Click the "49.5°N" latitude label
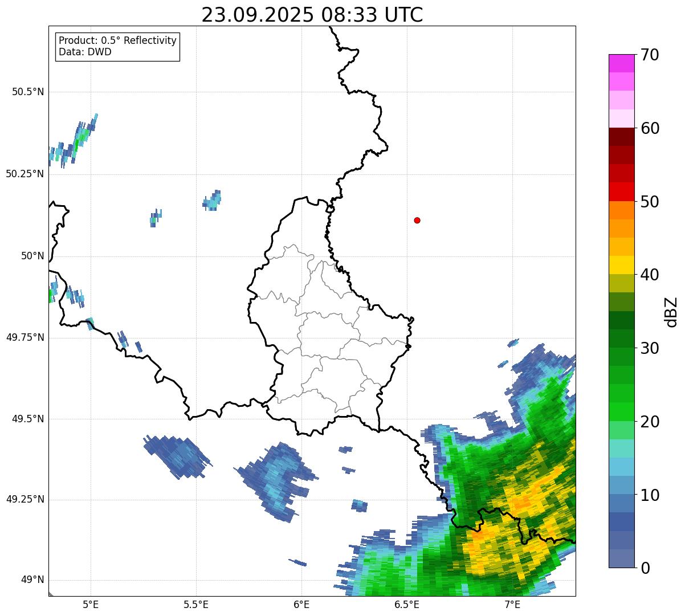Viewport: 685px width, 616px height. [x=28, y=419]
